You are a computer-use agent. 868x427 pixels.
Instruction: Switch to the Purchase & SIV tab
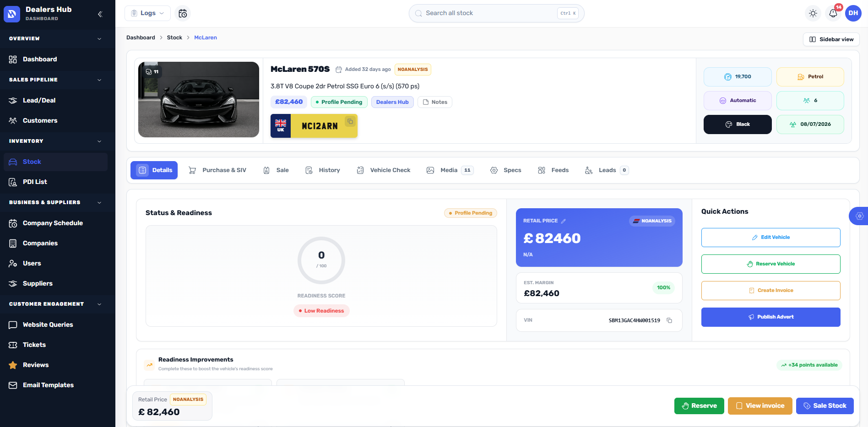coord(218,170)
